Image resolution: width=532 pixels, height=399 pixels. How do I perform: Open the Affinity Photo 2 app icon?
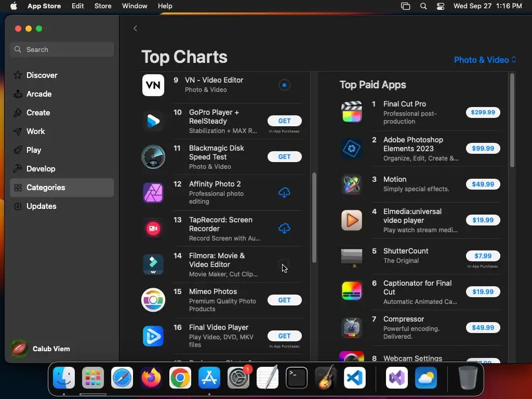point(153,193)
